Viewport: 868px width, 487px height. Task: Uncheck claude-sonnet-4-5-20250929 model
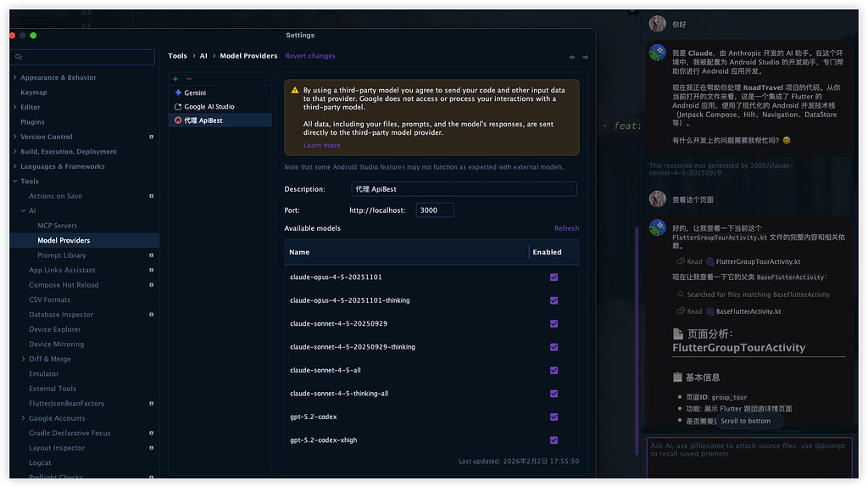(x=554, y=323)
